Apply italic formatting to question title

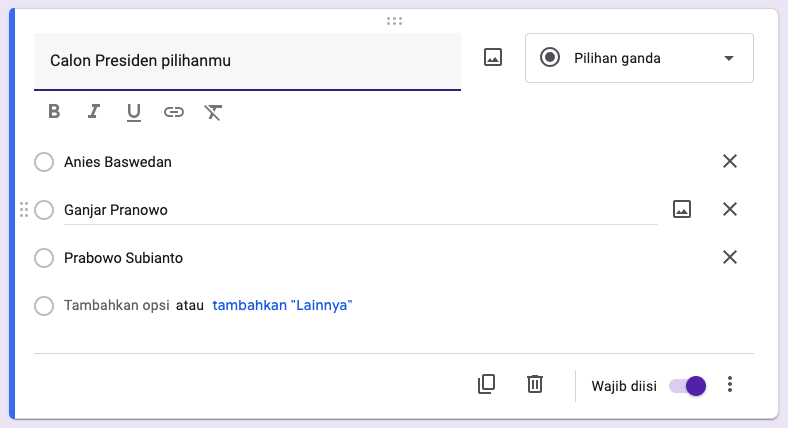[93, 111]
